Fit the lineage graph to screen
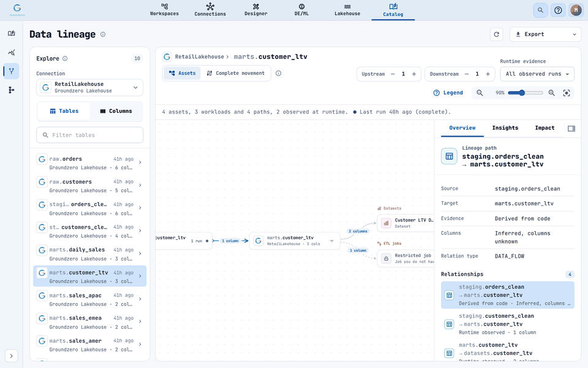588x368 pixels. tap(567, 93)
